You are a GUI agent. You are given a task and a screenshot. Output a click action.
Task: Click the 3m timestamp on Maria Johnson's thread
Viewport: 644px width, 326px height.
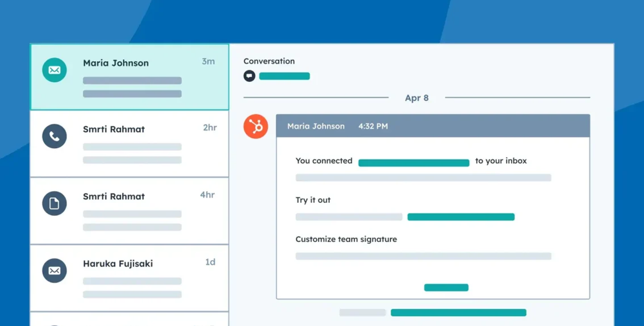click(208, 61)
